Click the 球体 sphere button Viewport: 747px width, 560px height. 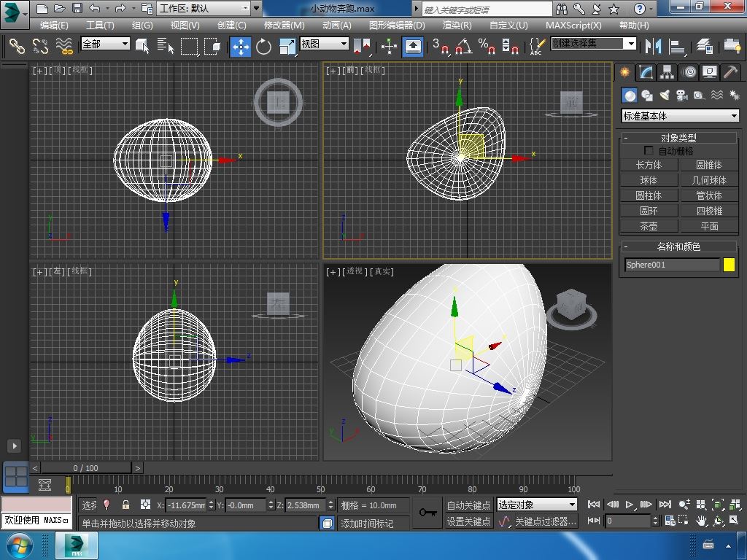click(x=649, y=180)
